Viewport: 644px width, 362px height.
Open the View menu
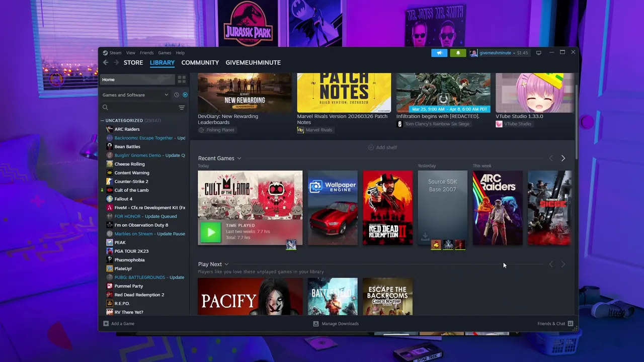point(131,53)
